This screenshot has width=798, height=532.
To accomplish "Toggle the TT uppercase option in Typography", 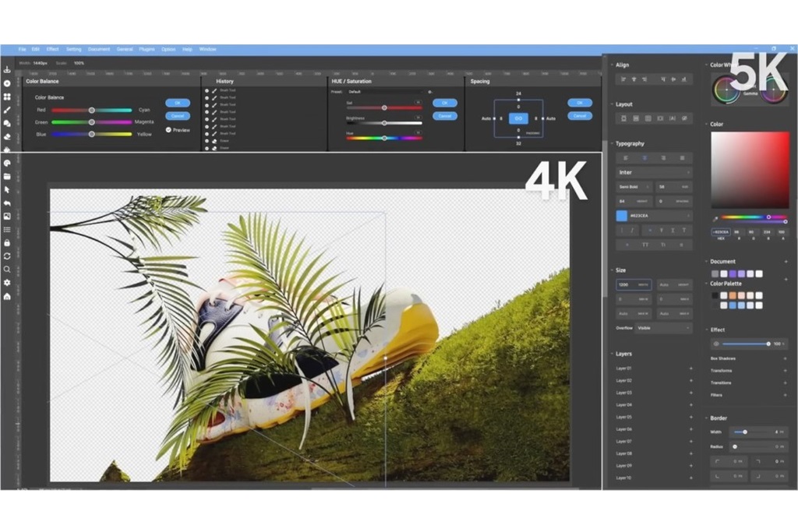I will [645, 244].
